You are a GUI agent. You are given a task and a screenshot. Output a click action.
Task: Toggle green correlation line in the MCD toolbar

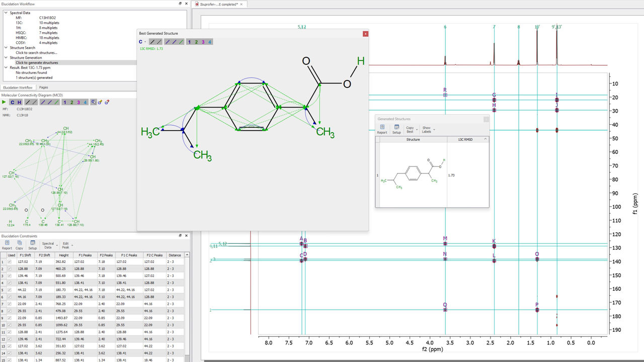point(56,102)
